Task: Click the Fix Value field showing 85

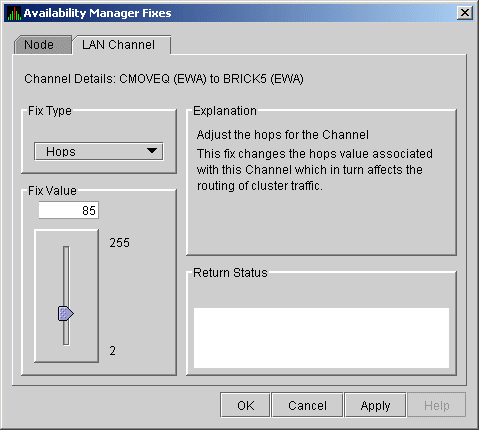Action: point(68,210)
